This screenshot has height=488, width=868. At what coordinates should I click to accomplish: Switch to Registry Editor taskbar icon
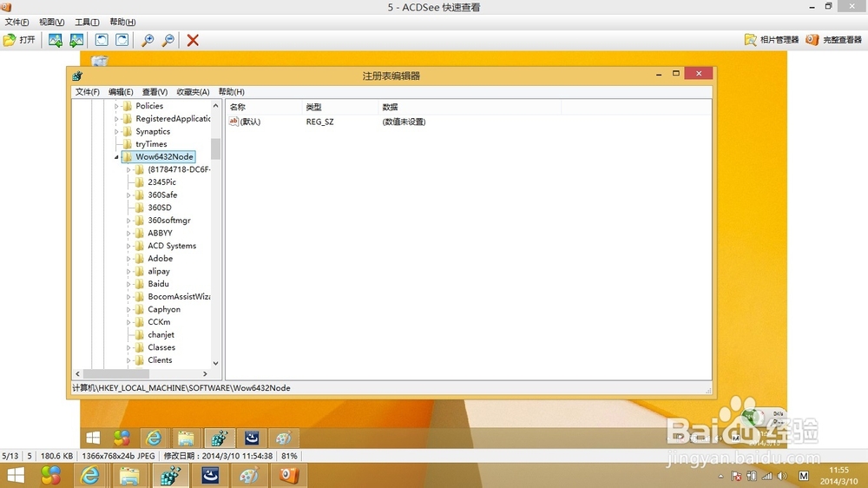pos(170,476)
